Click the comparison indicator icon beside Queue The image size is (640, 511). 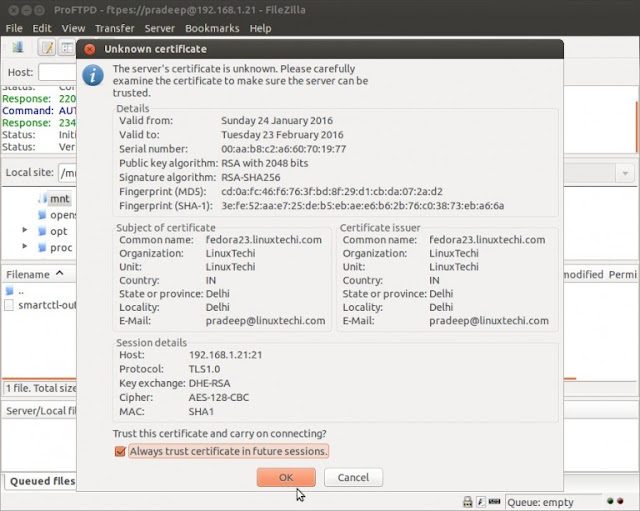point(494,501)
